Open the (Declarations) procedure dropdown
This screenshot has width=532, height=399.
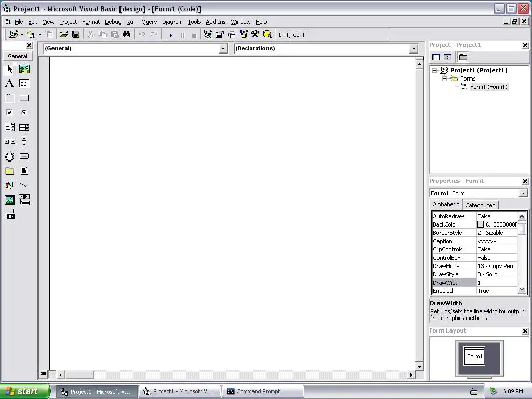[414, 49]
